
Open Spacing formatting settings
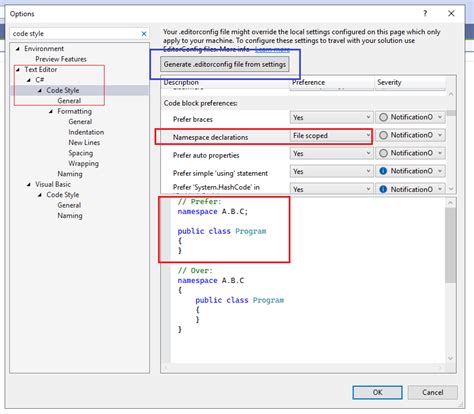click(81, 153)
